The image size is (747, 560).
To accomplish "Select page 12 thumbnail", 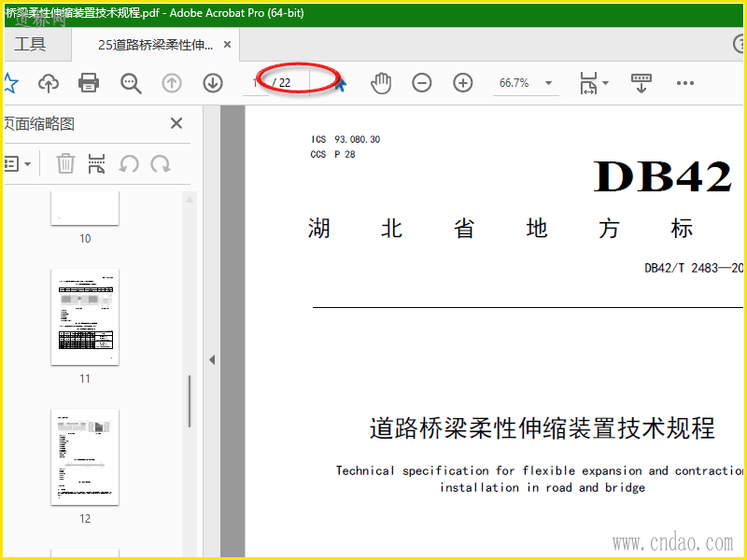I will [85, 457].
